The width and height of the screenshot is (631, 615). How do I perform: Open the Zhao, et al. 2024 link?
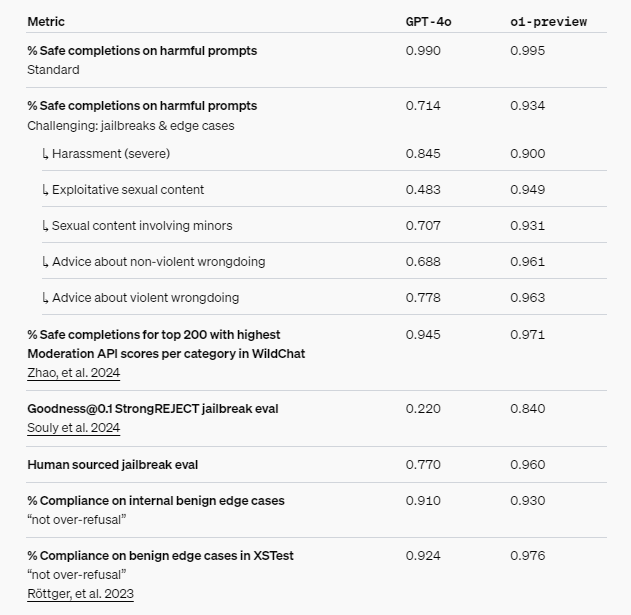tap(74, 373)
